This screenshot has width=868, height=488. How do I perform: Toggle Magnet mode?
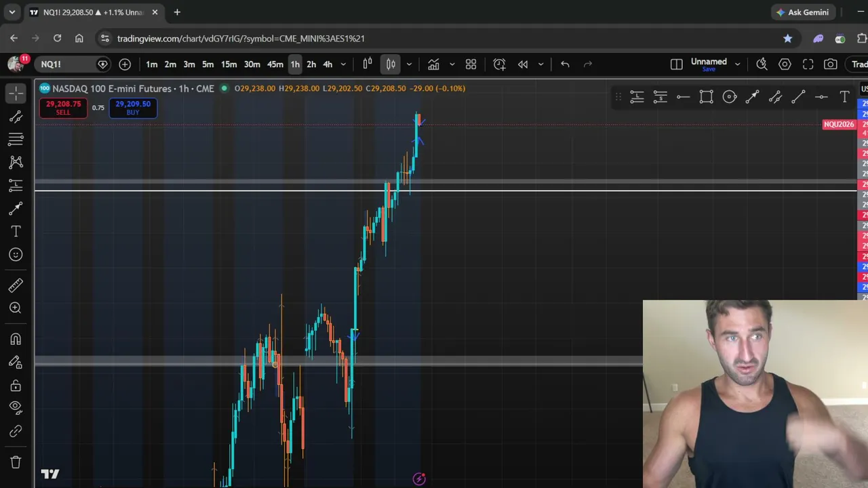tap(16, 340)
